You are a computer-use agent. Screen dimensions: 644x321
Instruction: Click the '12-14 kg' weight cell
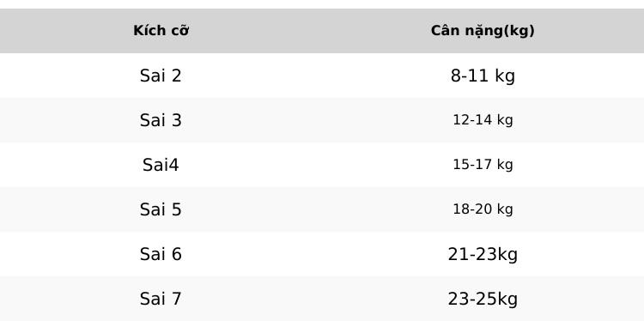click(x=483, y=120)
